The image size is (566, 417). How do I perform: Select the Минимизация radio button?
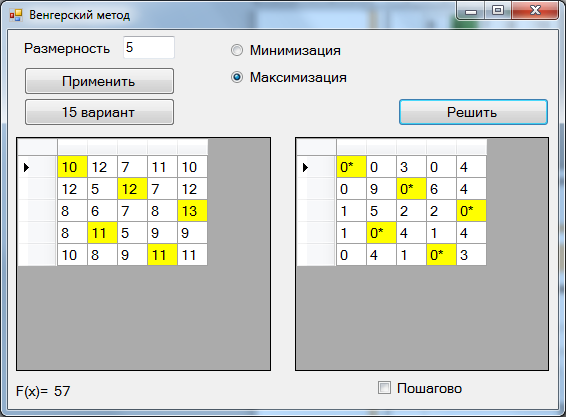pyautogui.click(x=237, y=50)
